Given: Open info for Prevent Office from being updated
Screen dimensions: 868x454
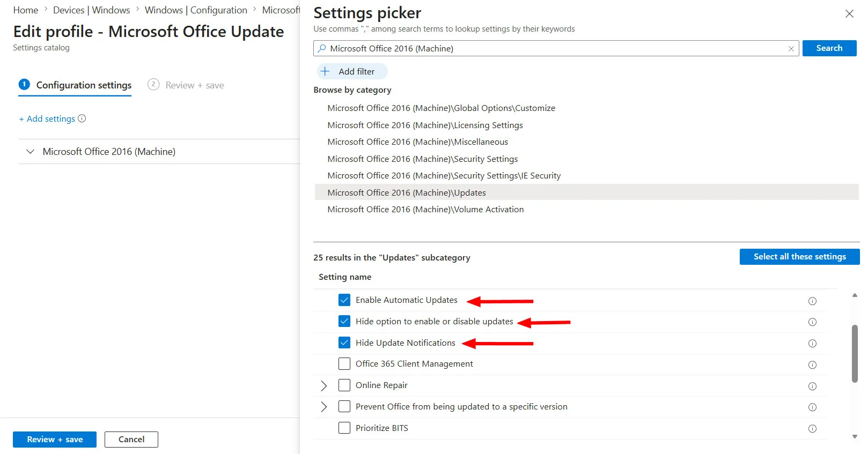Looking at the screenshot, I should click(812, 407).
